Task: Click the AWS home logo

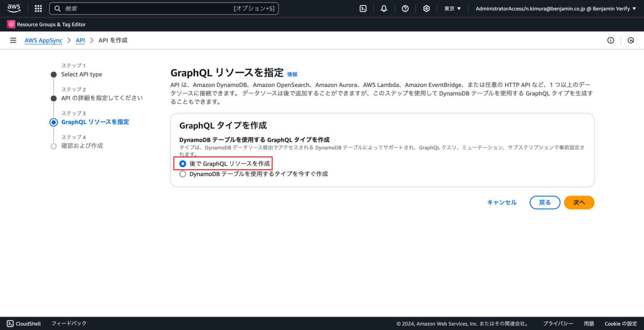Action: pos(14,8)
